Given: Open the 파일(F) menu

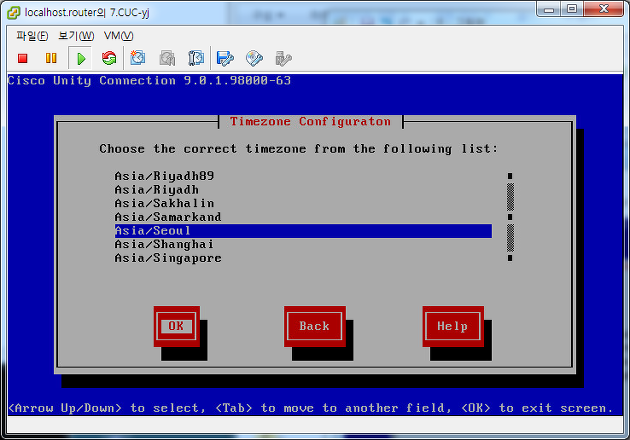Looking at the screenshot, I should coord(32,36).
